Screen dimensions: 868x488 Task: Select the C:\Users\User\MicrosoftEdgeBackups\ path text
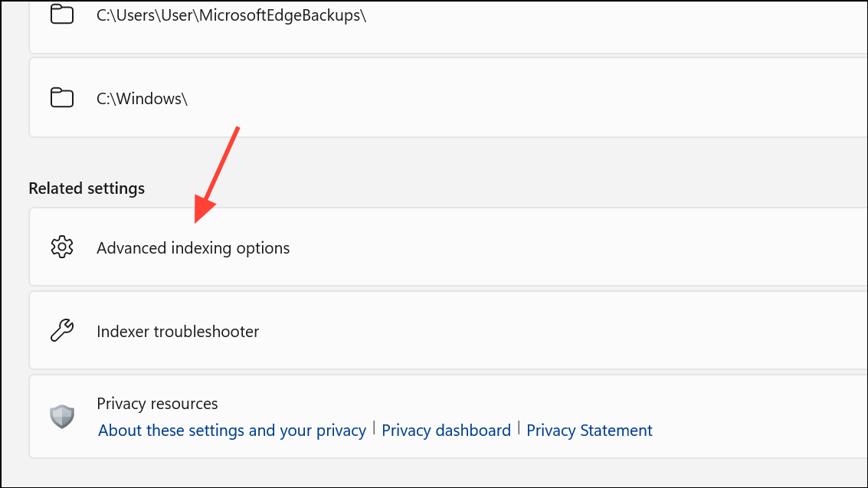pyautogui.click(x=231, y=15)
